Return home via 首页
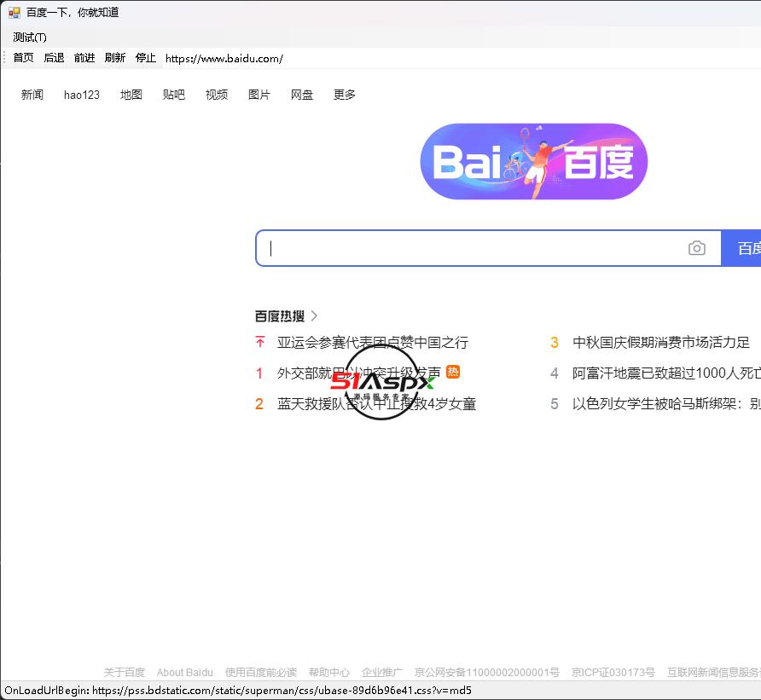Viewport: 761px width, 700px height. tap(23, 58)
